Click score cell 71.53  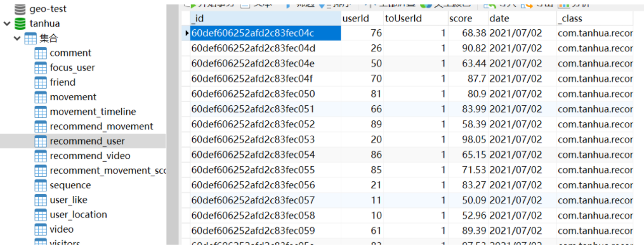point(468,170)
